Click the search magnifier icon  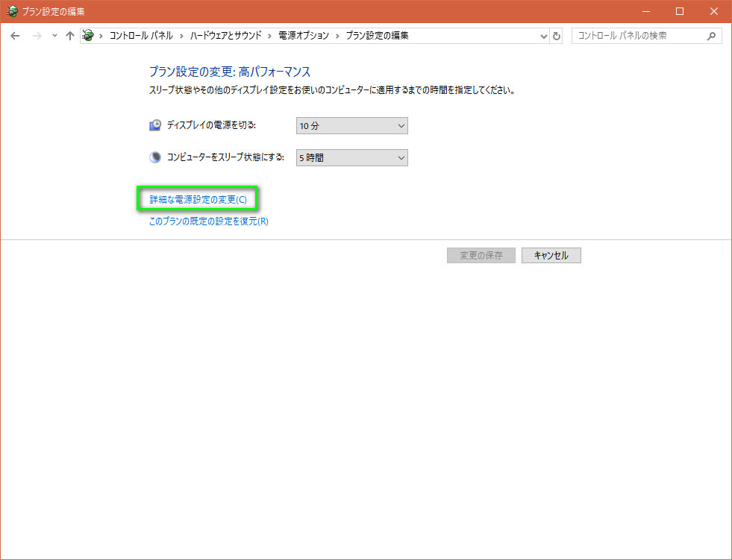pos(712,36)
